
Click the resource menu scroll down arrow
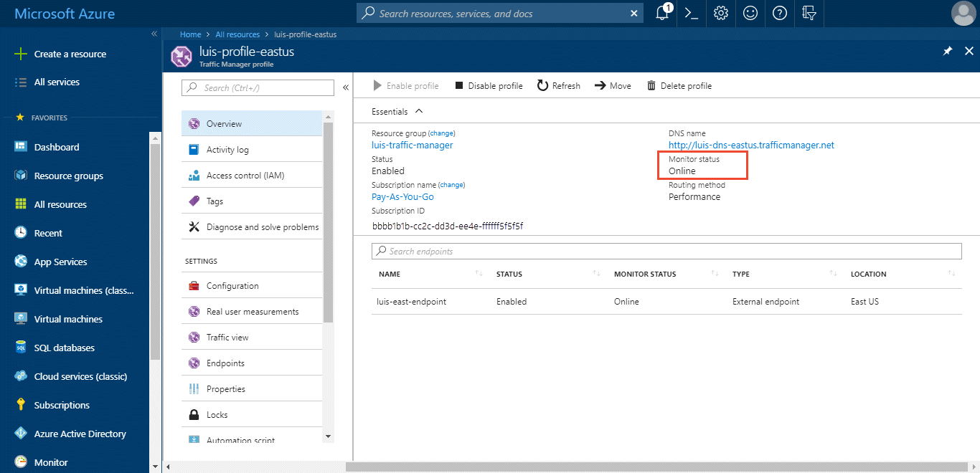click(x=329, y=436)
